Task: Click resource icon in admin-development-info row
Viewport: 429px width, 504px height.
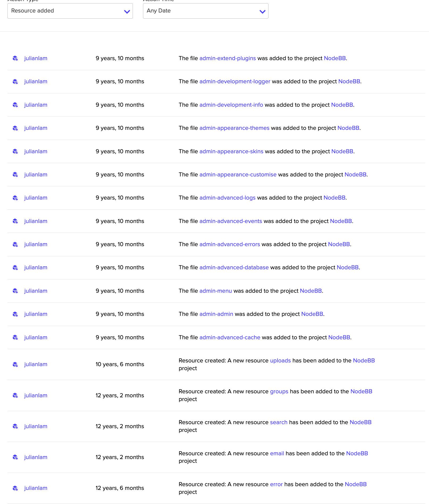Action: coord(15,105)
